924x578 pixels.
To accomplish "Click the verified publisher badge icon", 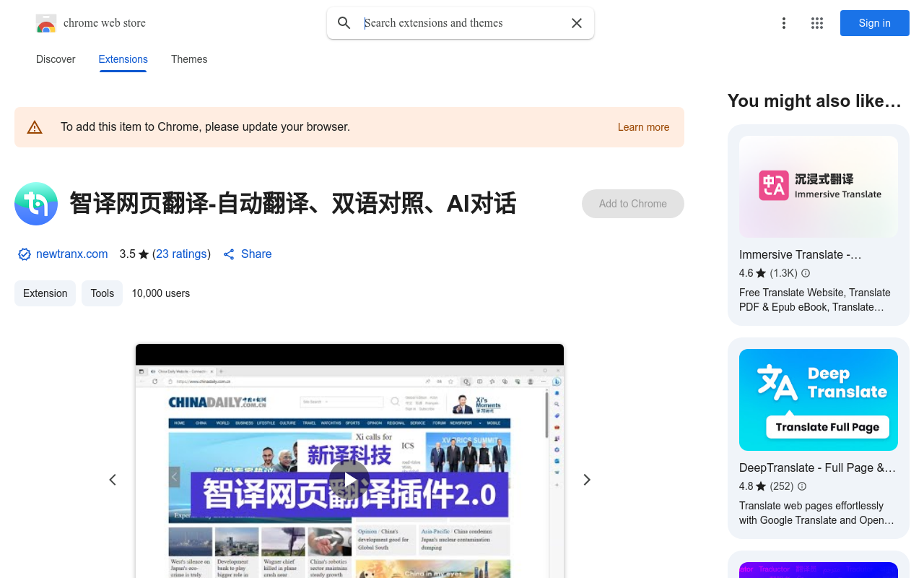I will point(25,254).
